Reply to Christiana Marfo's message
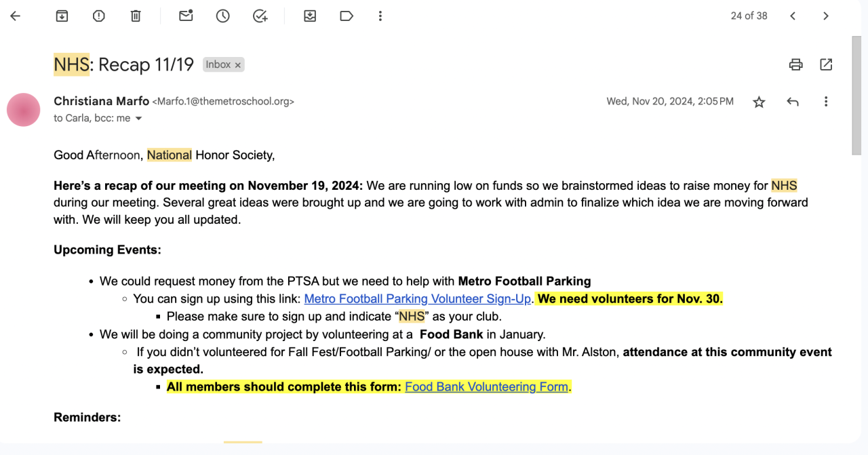This screenshot has width=868, height=455. [x=793, y=102]
